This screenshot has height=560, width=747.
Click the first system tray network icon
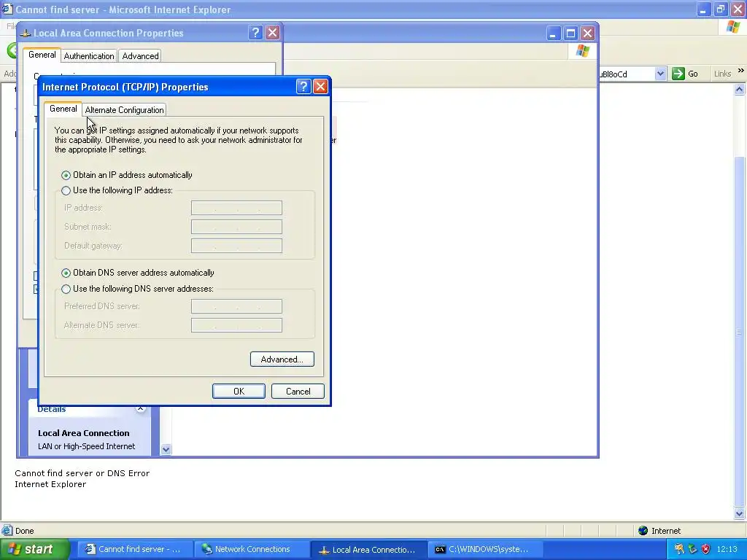pyautogui.click(x=679, y=549)
